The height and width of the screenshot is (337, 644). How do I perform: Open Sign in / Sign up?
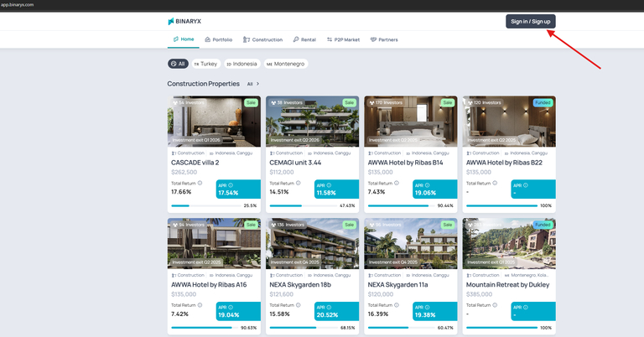(x=530, y=21)
